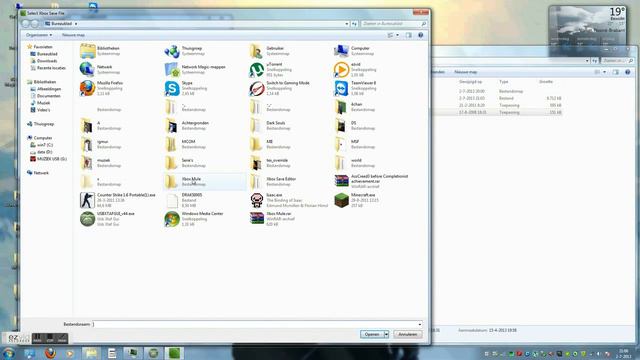The image size is (640, 360).
Task: Open the Openen button split arrow
Action: click(x=386, y=334)
